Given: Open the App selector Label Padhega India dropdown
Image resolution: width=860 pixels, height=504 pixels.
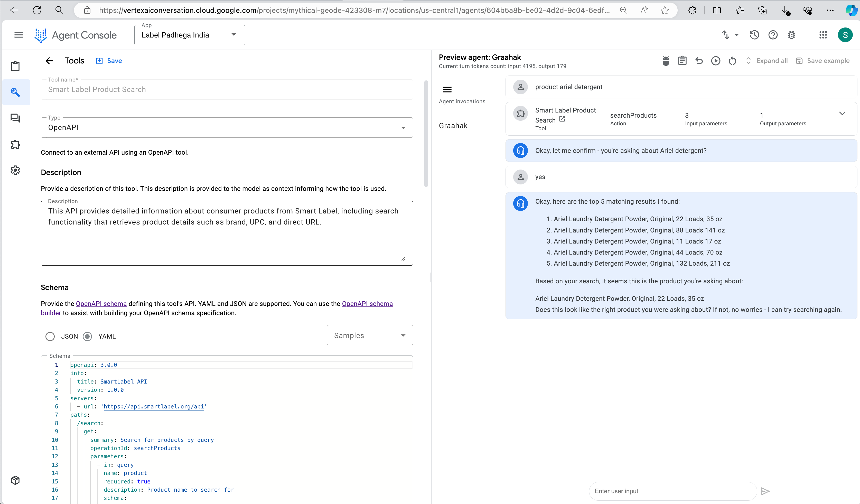Looking at the screenshot, I should click(x=190, y=35).
